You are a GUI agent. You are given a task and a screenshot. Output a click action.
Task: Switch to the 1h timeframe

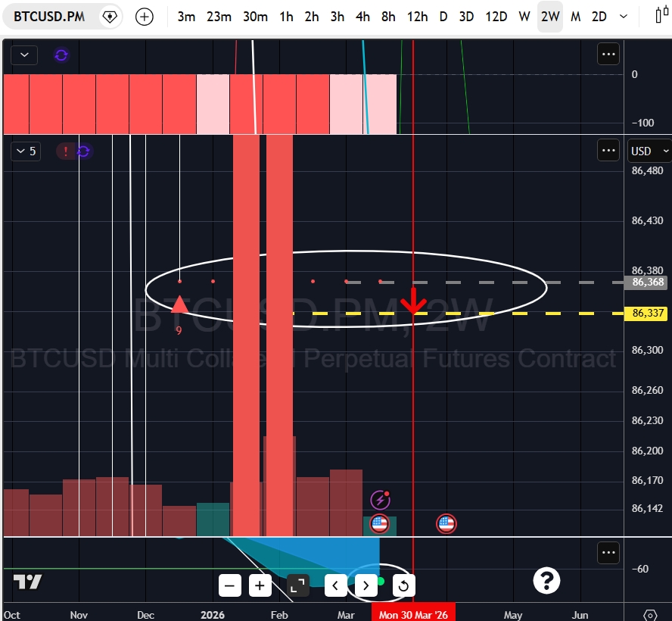286,17
